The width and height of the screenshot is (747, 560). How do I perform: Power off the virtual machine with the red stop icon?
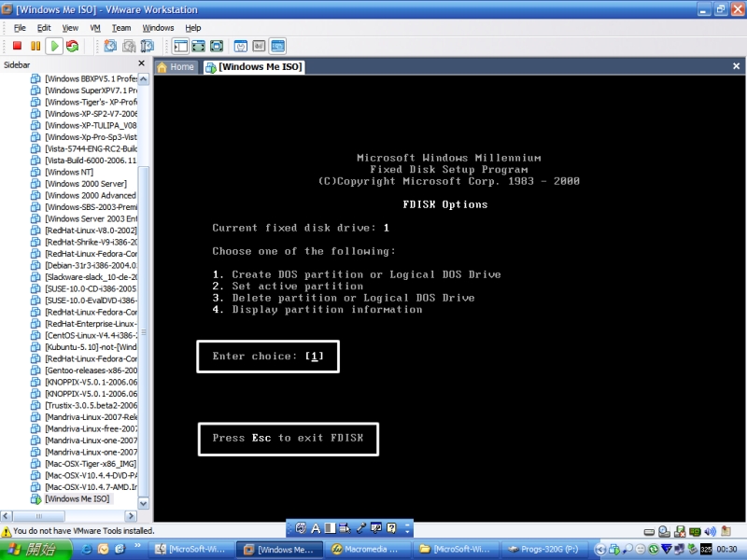17,46
